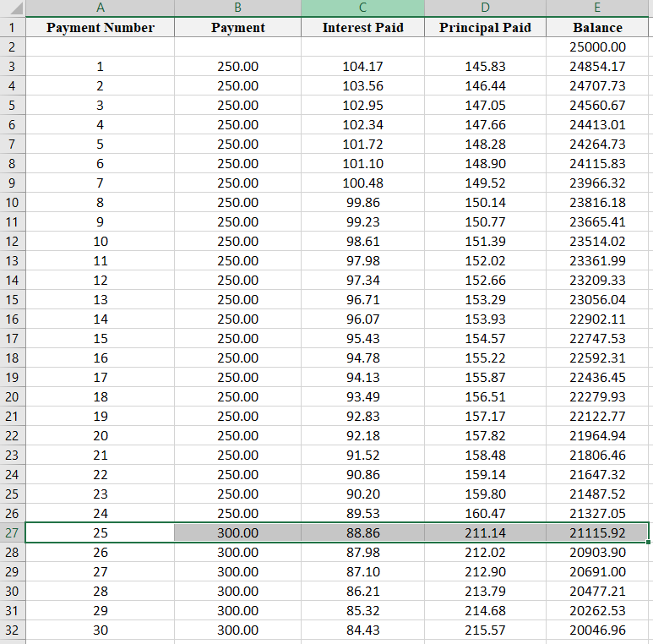
Task: Click the "Principal Paid" header cell
Action: 485,28
